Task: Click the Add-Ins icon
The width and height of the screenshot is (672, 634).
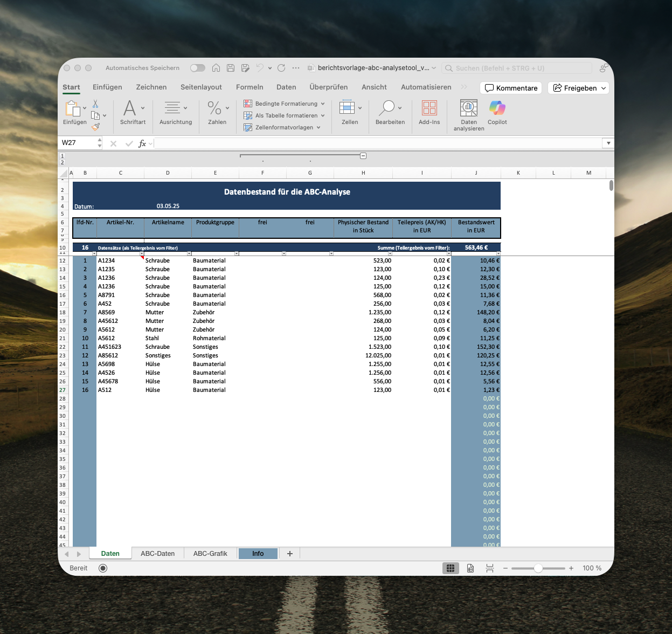Action: [429, 113]
